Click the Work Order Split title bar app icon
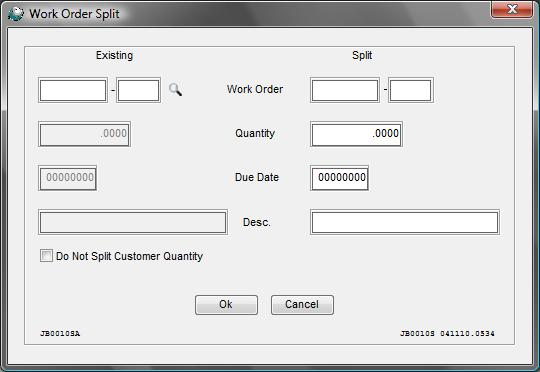The height and width of the screenshot is (372, 540). click(16, 14)
